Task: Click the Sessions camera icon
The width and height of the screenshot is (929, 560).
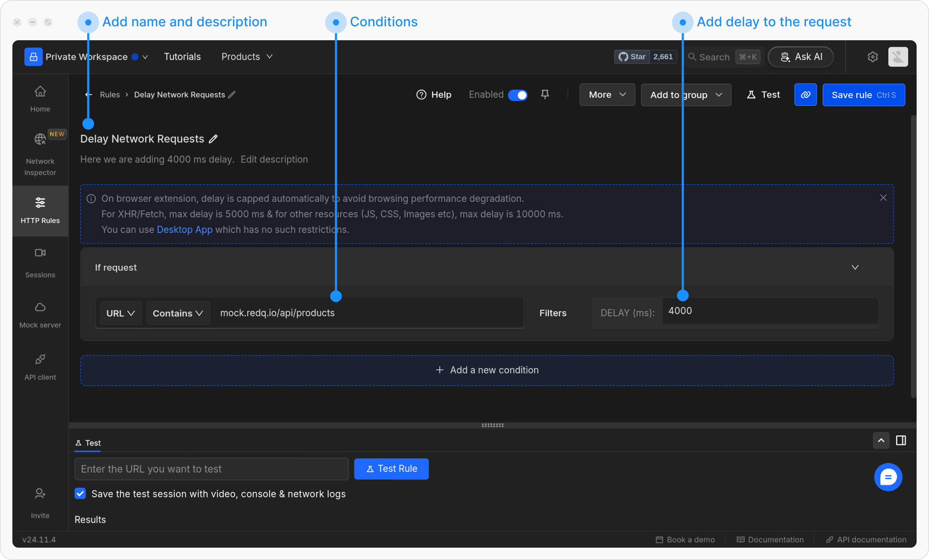Action: point(40,253)
